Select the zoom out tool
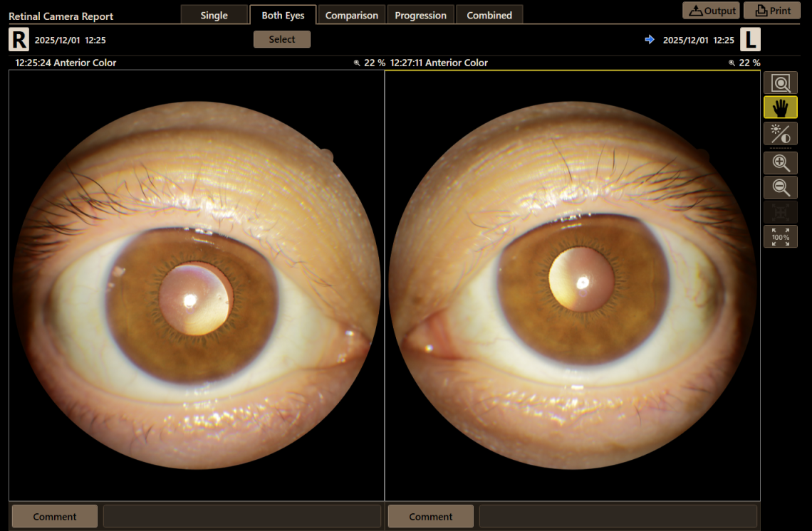Screen dimensions: 812x531 780,187
